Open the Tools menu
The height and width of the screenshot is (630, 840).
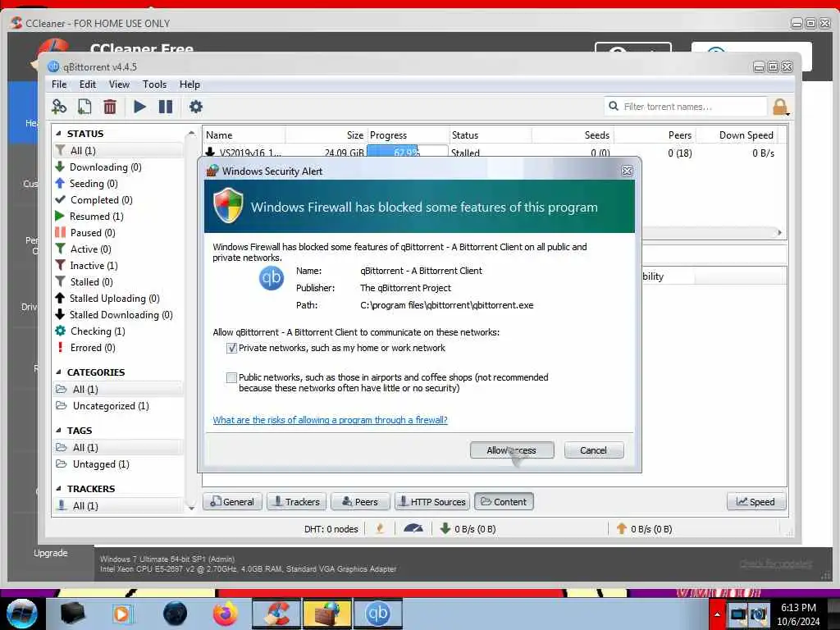(154, 84)
